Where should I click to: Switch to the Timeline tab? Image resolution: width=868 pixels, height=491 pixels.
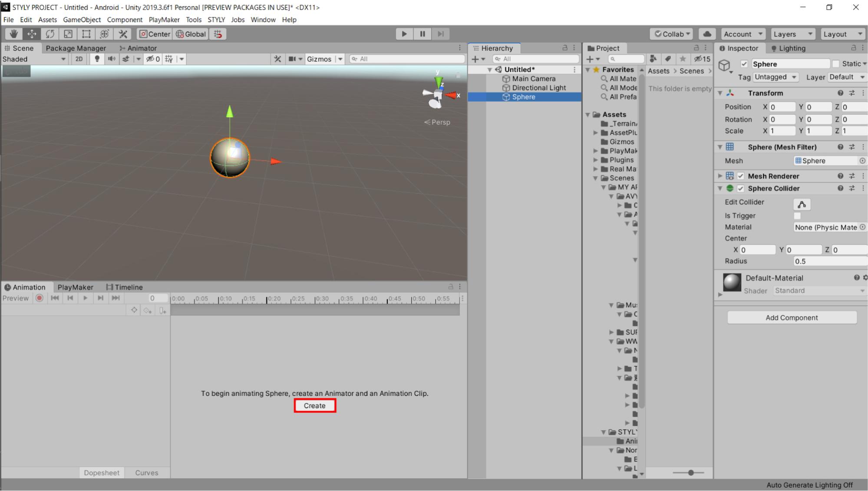[124, 287]
